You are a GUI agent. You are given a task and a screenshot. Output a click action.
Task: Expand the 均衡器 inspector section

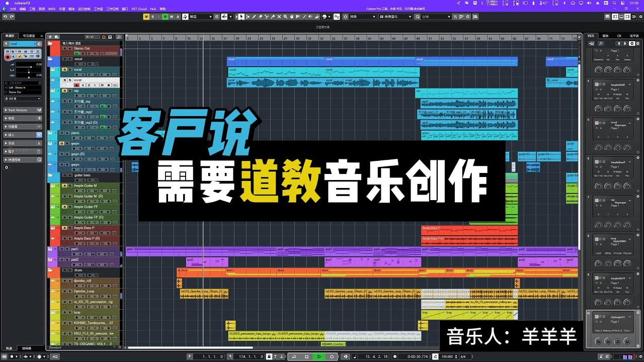[23, 127]
